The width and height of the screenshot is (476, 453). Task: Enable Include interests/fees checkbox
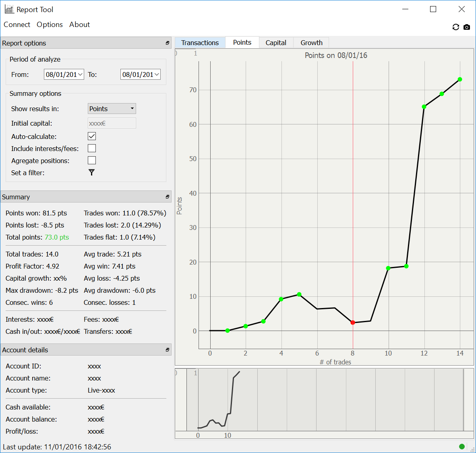point(92,148)
